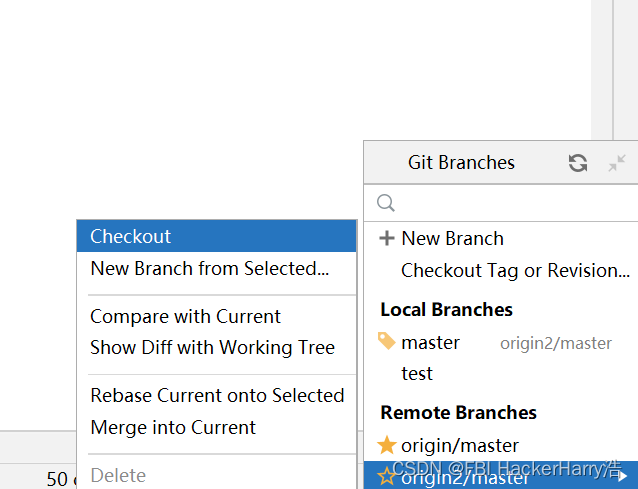The height and width of the screenshot is (489, 638).
Task: Select Rebase Current onto Selected
Action: (x=216, y=395)
